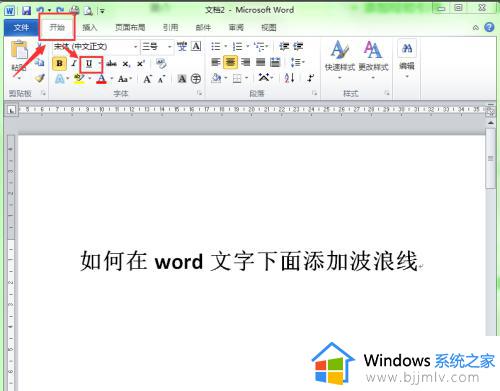Shrink font size button
500x391 pixels.
click(x=161, y=79)
